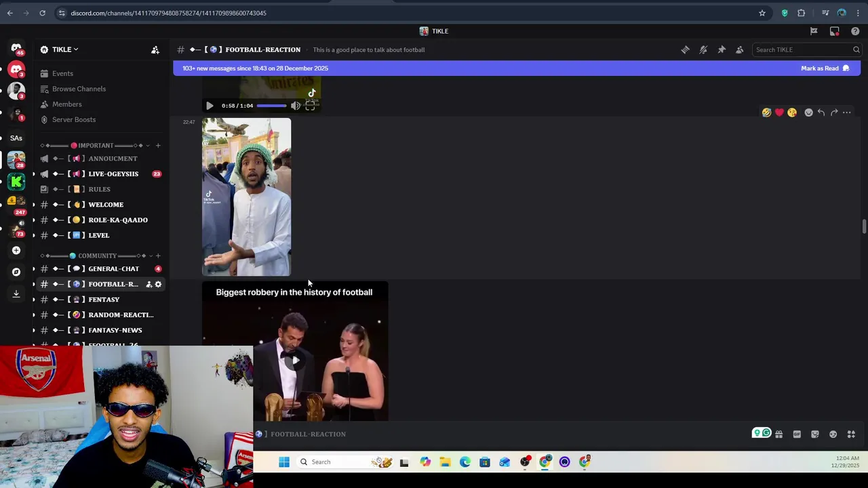Open gift icon in message bar
This screenshot has height=488, width=868.
tap(778, 434)
